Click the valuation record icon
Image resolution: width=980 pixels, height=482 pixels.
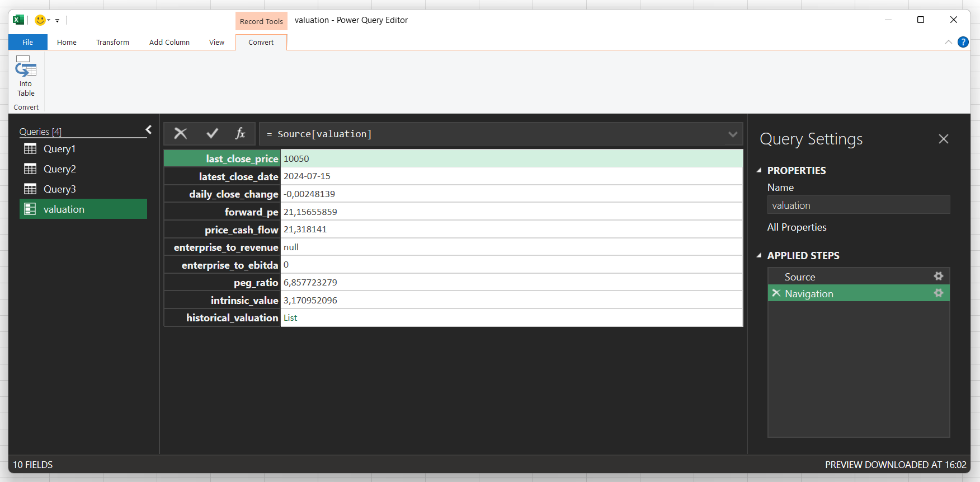(30, 209)
